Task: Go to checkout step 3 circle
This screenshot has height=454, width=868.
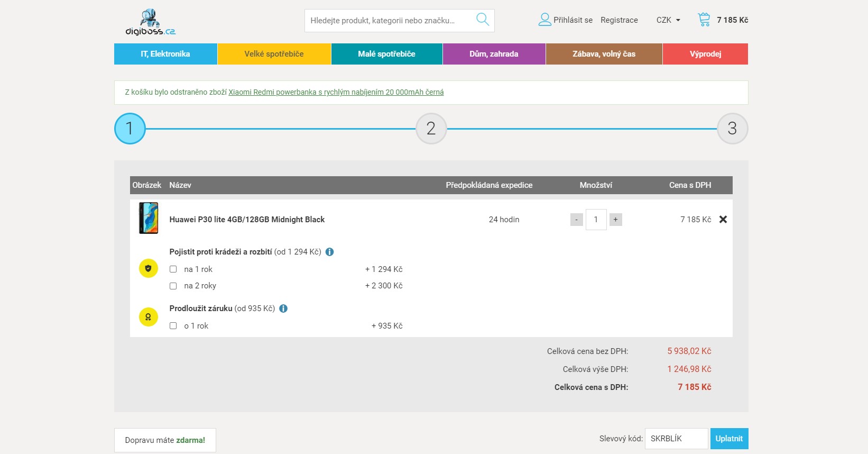Action: point(733,129)
